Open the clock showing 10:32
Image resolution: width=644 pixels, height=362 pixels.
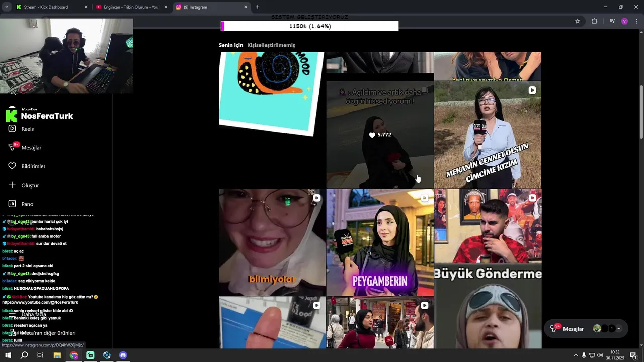(x=615, y=355)
